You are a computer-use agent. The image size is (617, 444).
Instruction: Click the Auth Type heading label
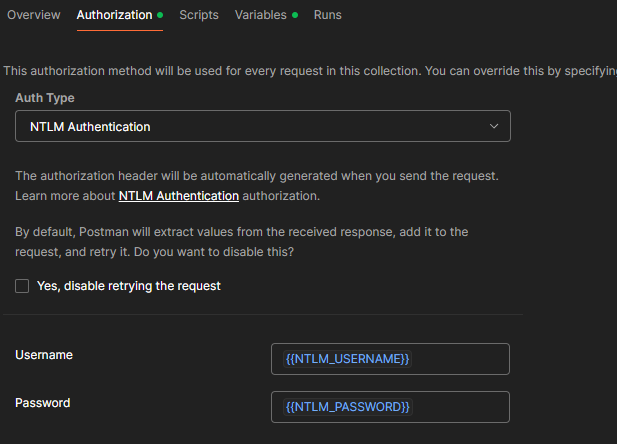(x=45, y=98)
